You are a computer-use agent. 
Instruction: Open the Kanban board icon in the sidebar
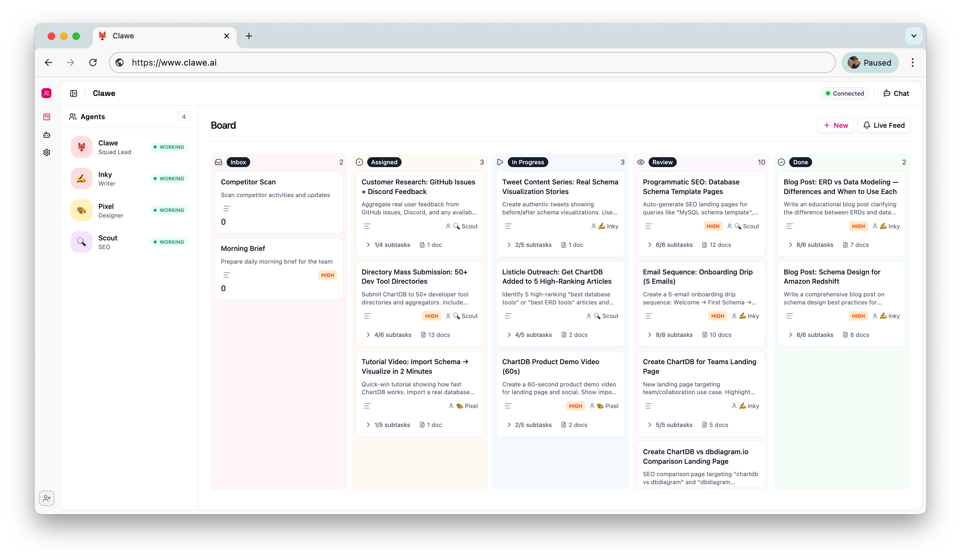tap(46, 117)
